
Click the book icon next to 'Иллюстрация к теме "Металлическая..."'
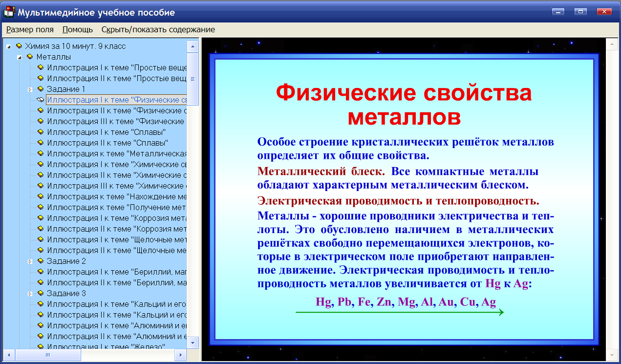pyautogui.click(x=40, y=154)
